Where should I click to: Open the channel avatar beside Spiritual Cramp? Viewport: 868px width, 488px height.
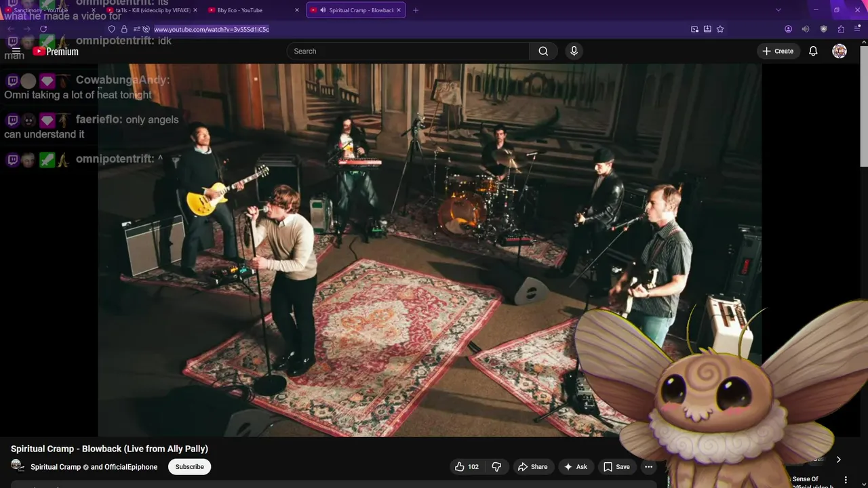(18, 466)
